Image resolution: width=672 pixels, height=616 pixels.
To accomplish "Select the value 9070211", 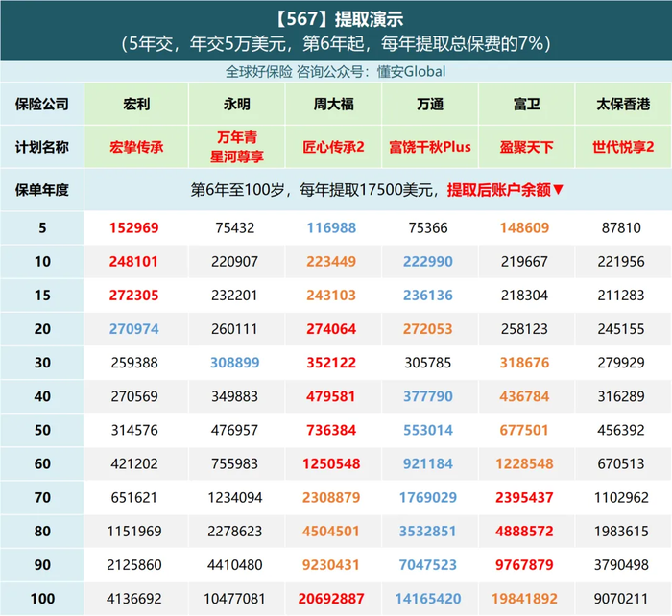I will pyautogui.click(x=621, y=599).
